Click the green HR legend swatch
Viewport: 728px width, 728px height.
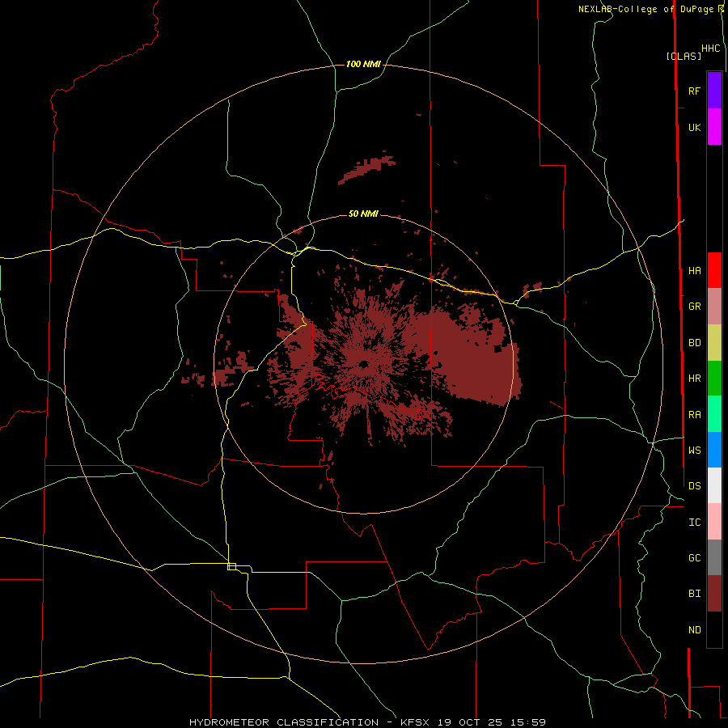(x=714, y=379)
